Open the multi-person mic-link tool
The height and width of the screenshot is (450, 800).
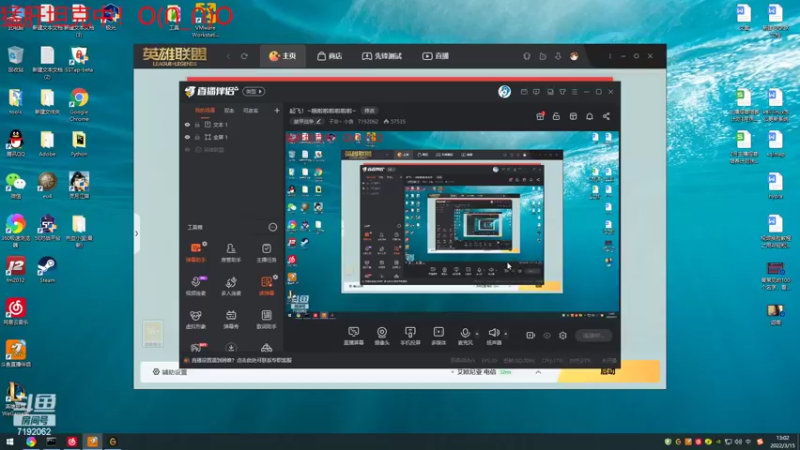(231, 286)
